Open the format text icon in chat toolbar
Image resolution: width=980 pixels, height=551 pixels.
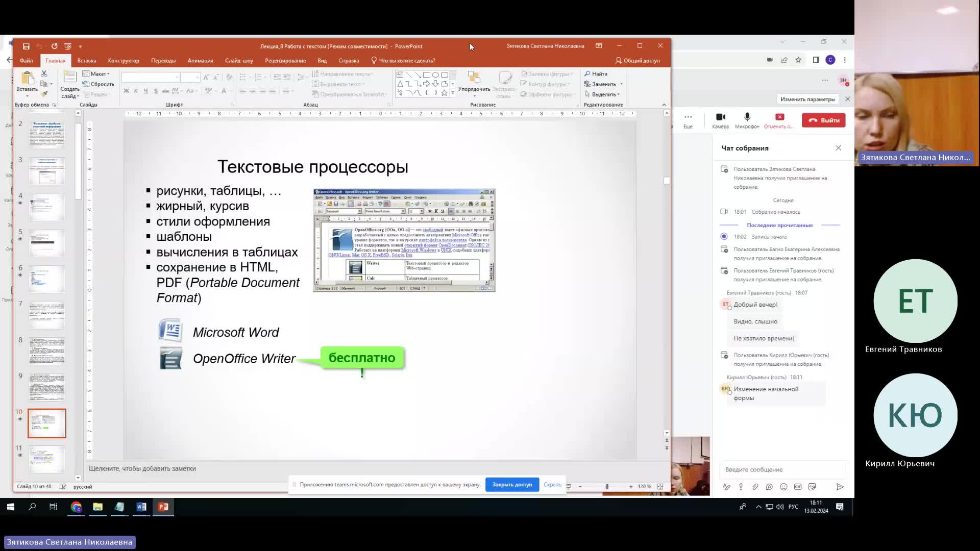tap(726, 487)
